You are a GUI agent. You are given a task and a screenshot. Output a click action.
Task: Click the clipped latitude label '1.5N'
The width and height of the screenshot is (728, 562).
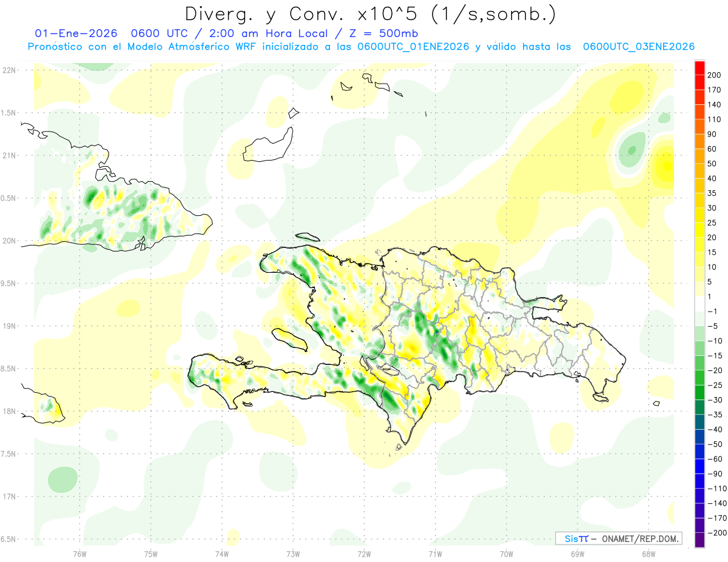tap(9, 113)
